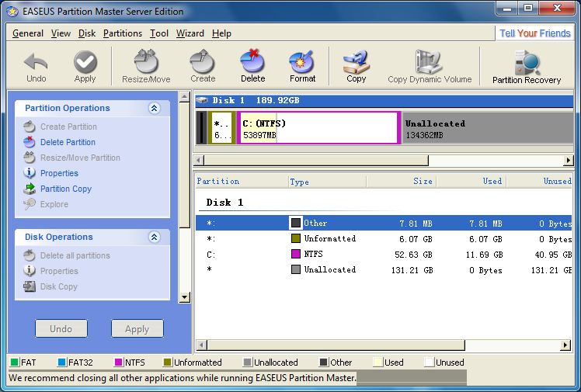Click the Type column header
Image resolution: width=581 pixels, height=392 pixels.
(328, 182)
